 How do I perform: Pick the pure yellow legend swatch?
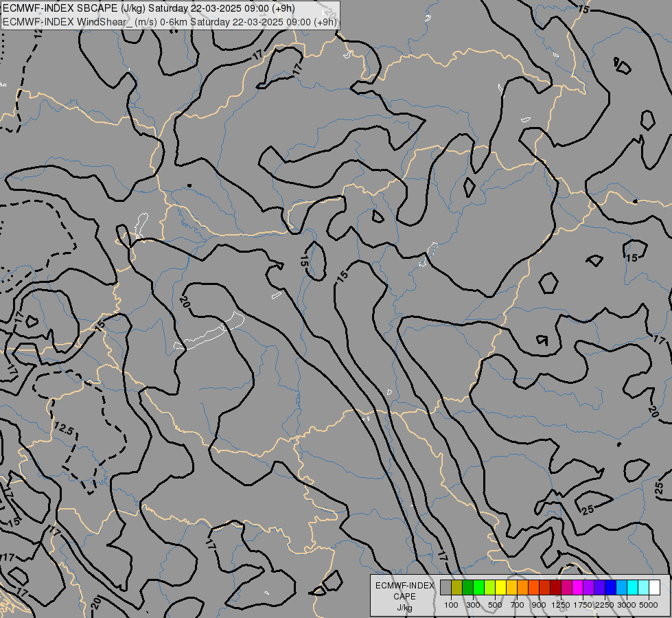pyautogui.click(x=500, y=587)
